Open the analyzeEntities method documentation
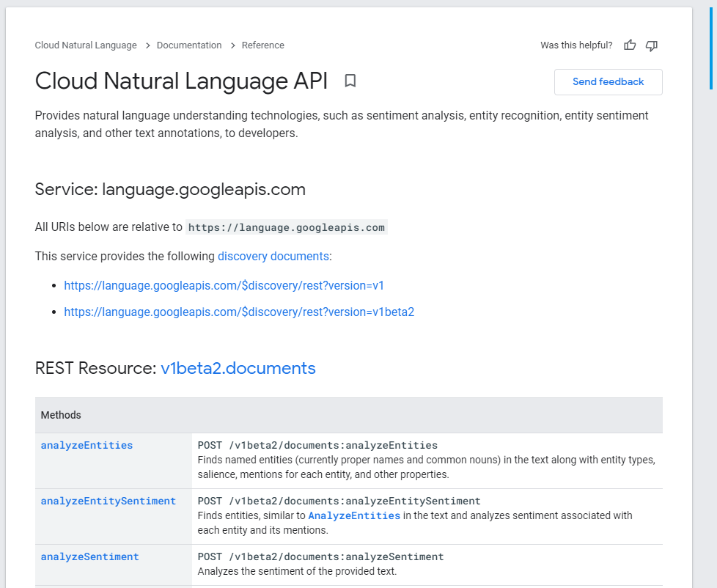 click(x=87, y=445)
